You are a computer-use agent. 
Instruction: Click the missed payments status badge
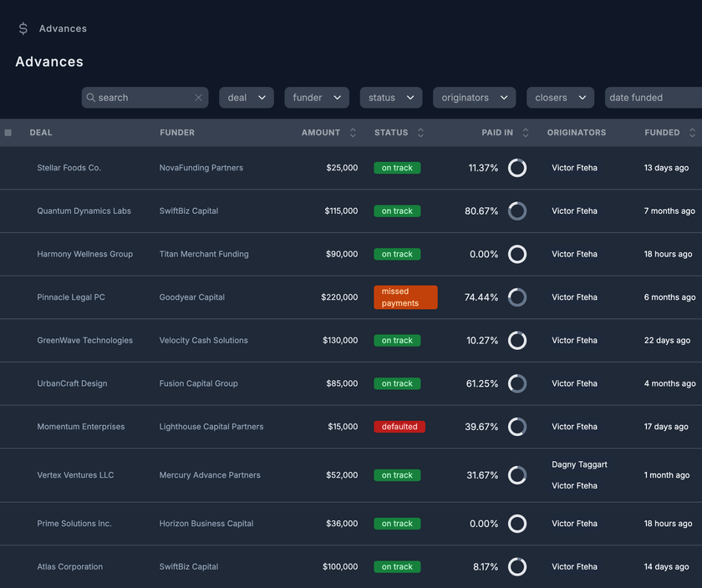pos(405,297)
